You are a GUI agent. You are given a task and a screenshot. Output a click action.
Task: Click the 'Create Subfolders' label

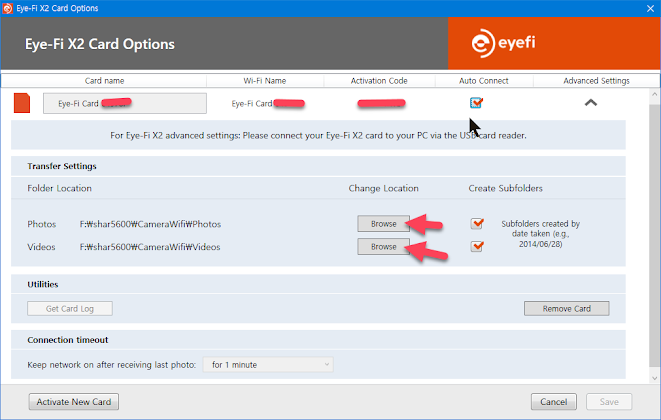(x=505, y=188)
